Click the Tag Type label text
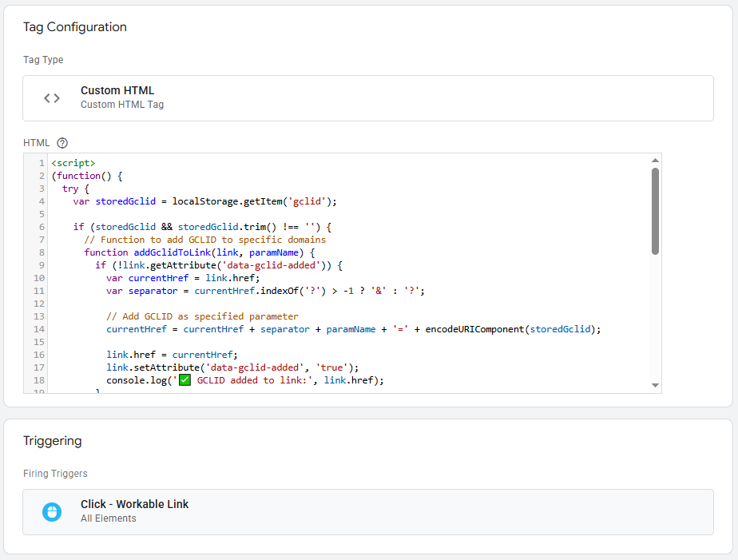 (43, 59)
